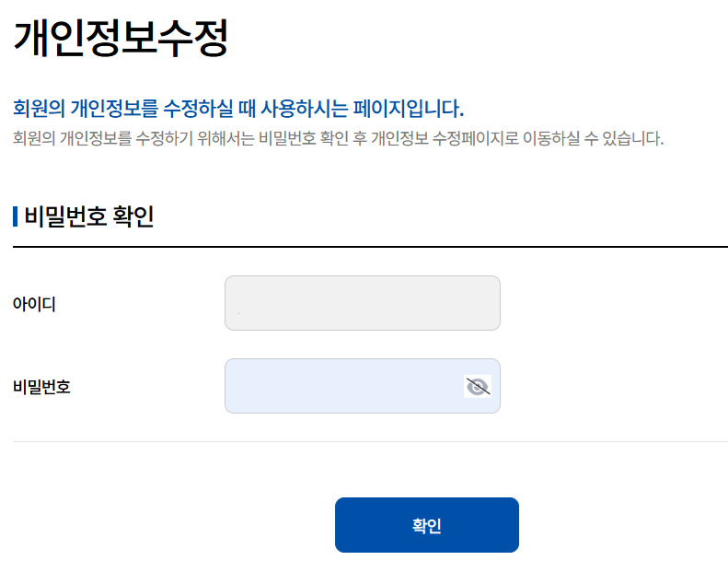Click the blue subtitle starting with 회원의 개인정보를
728x572 pixels.
[x=238, y=109]
